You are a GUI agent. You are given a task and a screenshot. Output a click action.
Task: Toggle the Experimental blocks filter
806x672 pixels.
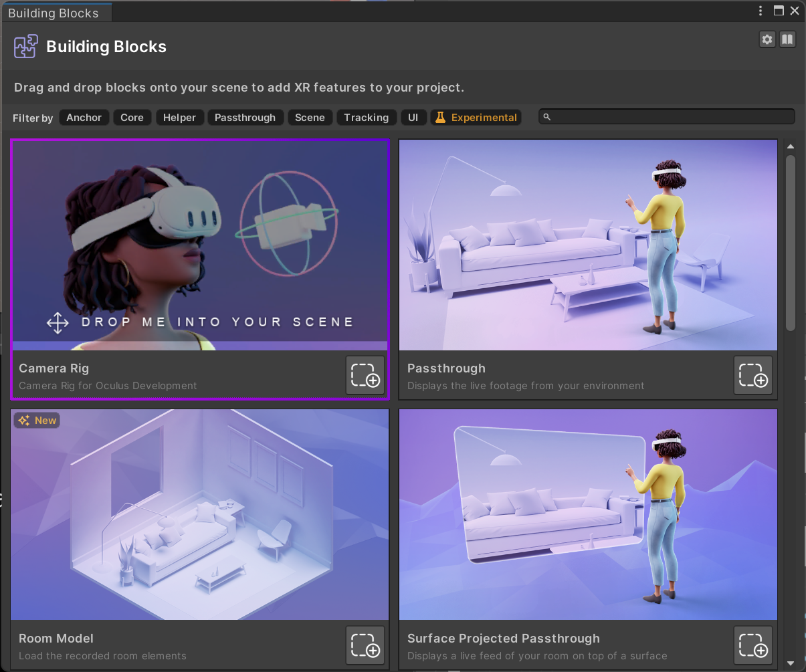[476, 117]
